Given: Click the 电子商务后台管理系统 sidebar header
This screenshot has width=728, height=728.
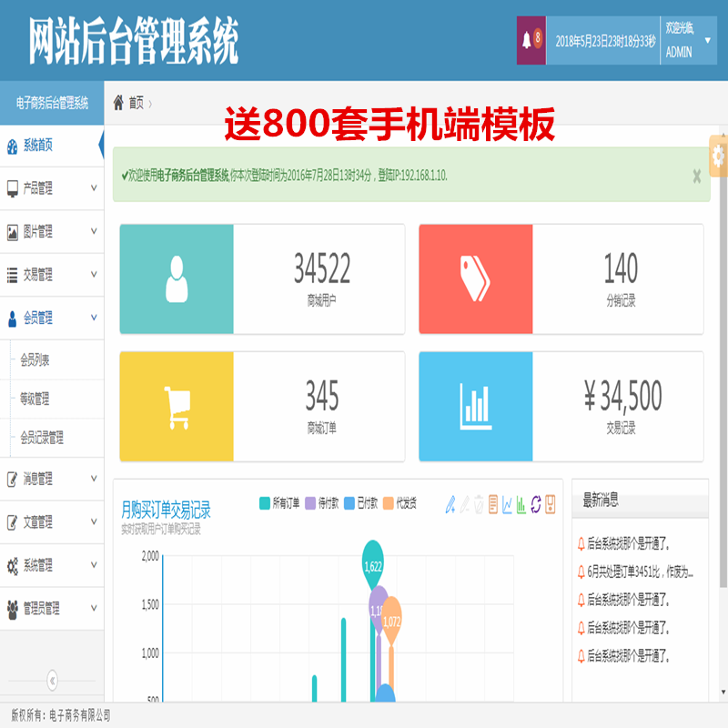Looking at the screenshot, I should point(52,103).
